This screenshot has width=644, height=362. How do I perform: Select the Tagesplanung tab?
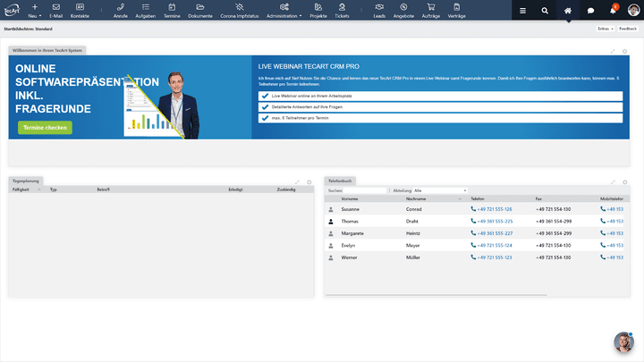pos(25,181)
